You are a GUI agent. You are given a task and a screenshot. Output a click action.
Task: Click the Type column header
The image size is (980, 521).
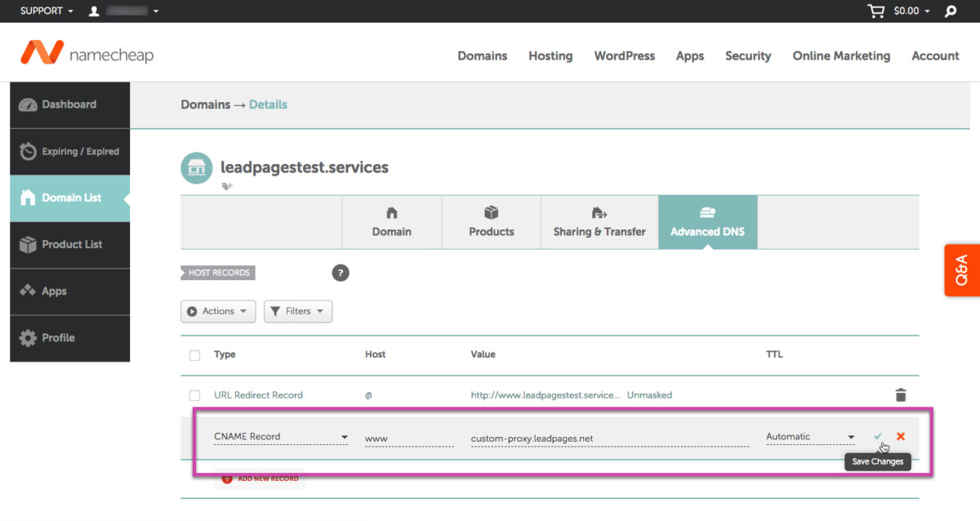(x=225, y=354)
